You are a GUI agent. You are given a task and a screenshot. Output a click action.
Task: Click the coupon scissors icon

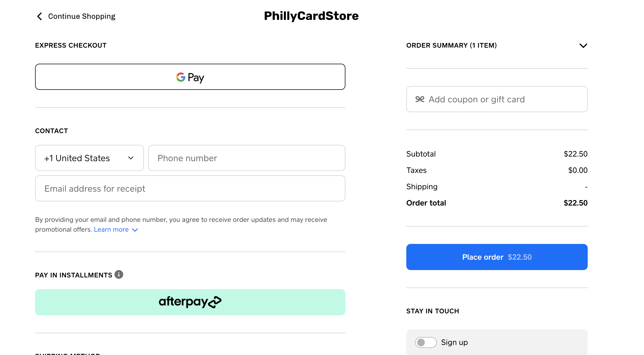click(x=420, y=99)
